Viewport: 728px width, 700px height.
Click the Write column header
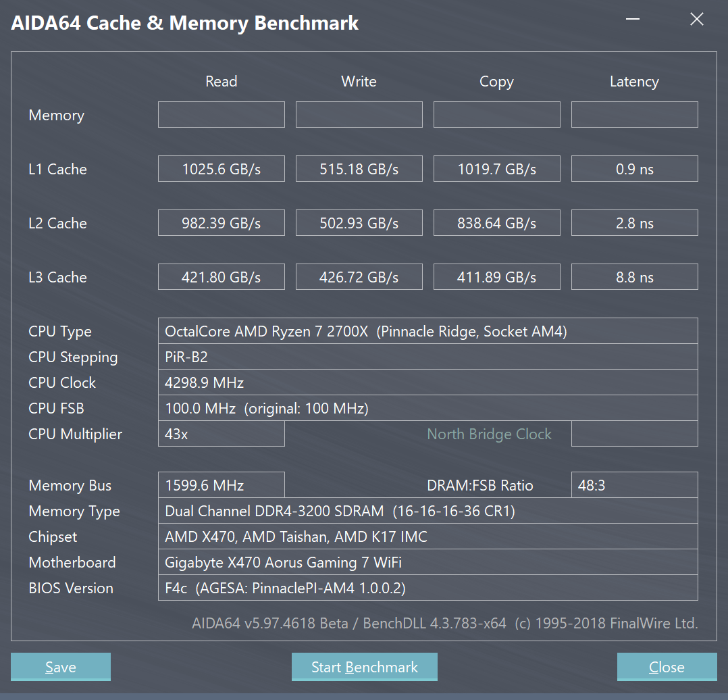tap(359, 81)
